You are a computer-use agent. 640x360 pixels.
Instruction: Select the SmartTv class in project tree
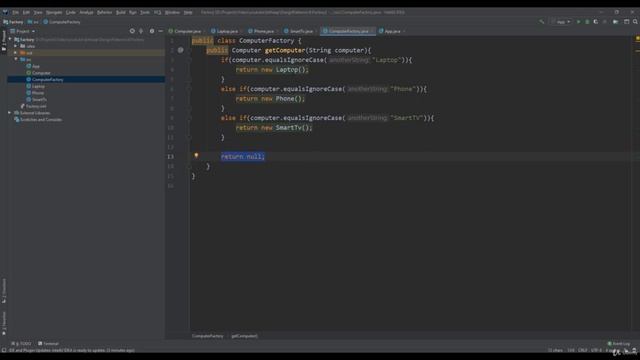point(37,99)
